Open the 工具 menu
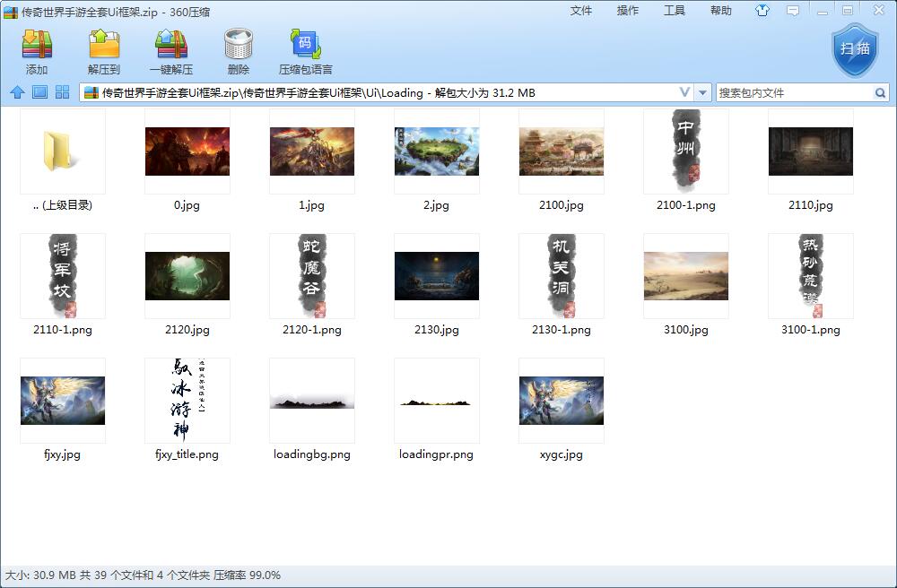Image resolution: width=897 pixels, height=588 pixels. (x=675, y=11)
